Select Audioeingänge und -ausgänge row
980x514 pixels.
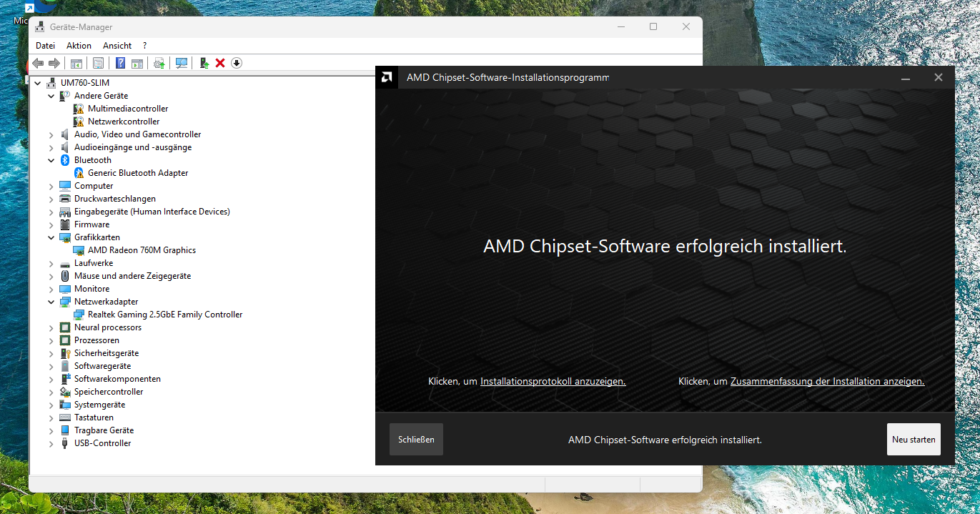133,147
